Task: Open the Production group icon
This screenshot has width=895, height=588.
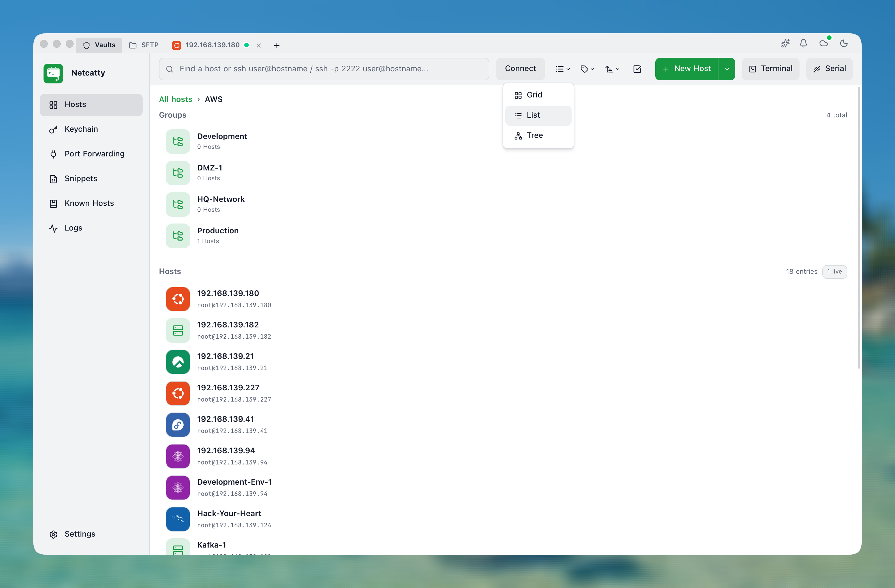Action: (x=178, y=236)
